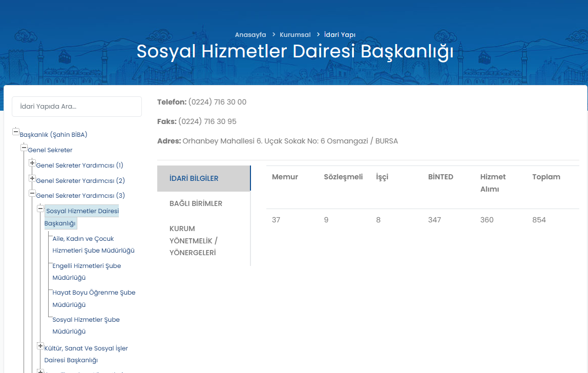Image resolution: width=588 pixels, height=373 pixels.
Task: Click the İdari Yapıda Ara search field
Action: tap(77, 107)
